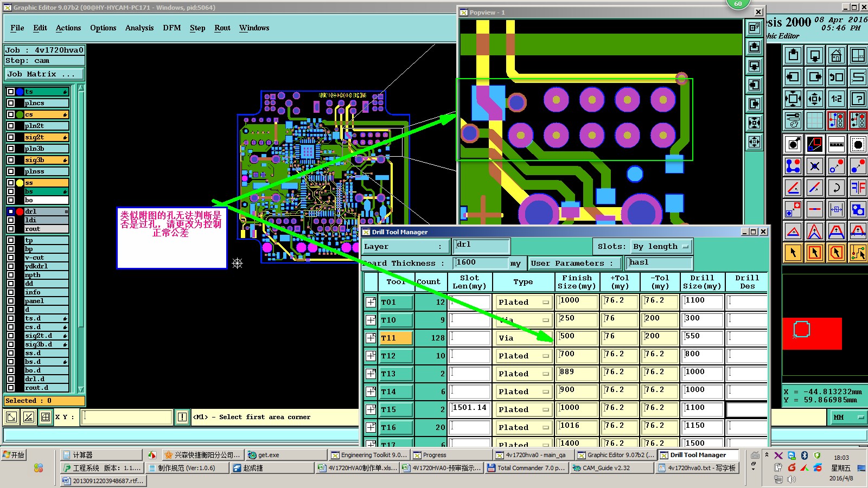Click the T11 tool button
Screen dimensions: 868x488
click(x=396, y=338)
